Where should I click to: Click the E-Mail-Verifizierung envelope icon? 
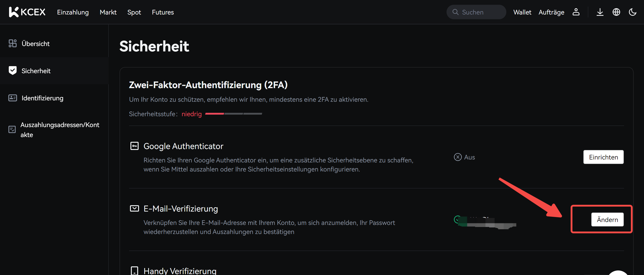(135, 208)
